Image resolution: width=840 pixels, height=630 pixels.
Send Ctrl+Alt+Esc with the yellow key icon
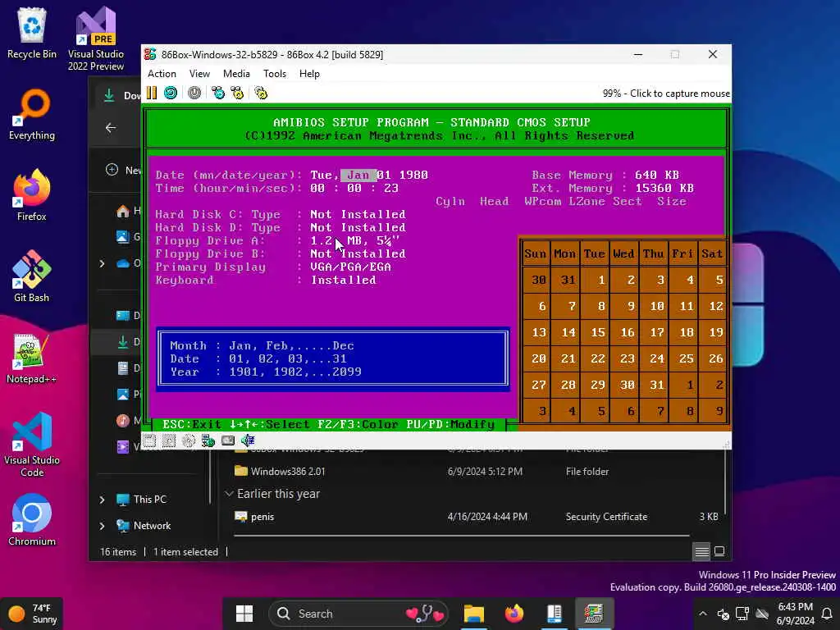237,94
